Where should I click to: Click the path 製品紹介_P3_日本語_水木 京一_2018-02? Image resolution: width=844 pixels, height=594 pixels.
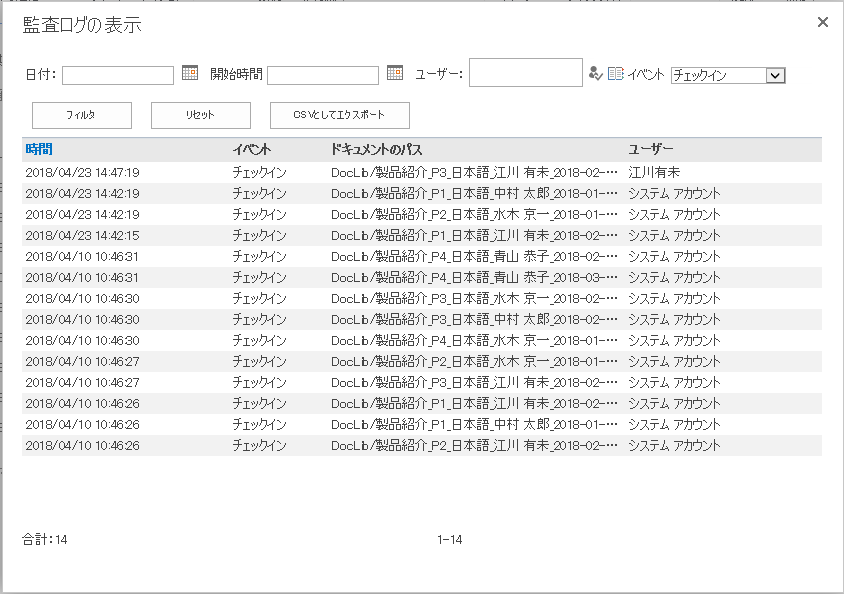(x=474, y=299)
